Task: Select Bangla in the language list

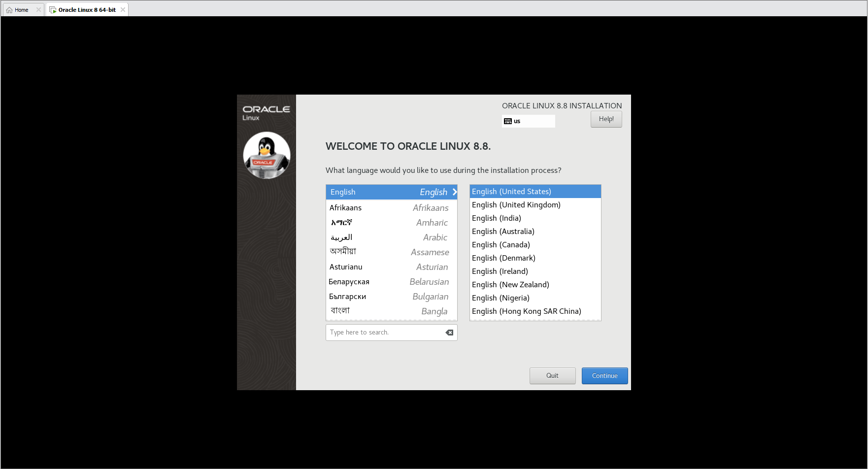Action: [391, 311]
